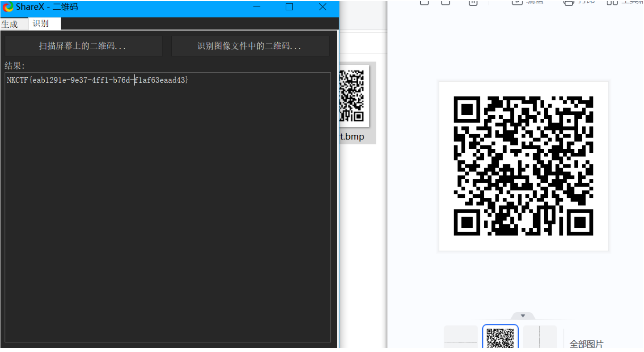Click the 扫描屏幕上的二维码 button
The width and height of the screenshot is (644, 352).
pos(84,46)
